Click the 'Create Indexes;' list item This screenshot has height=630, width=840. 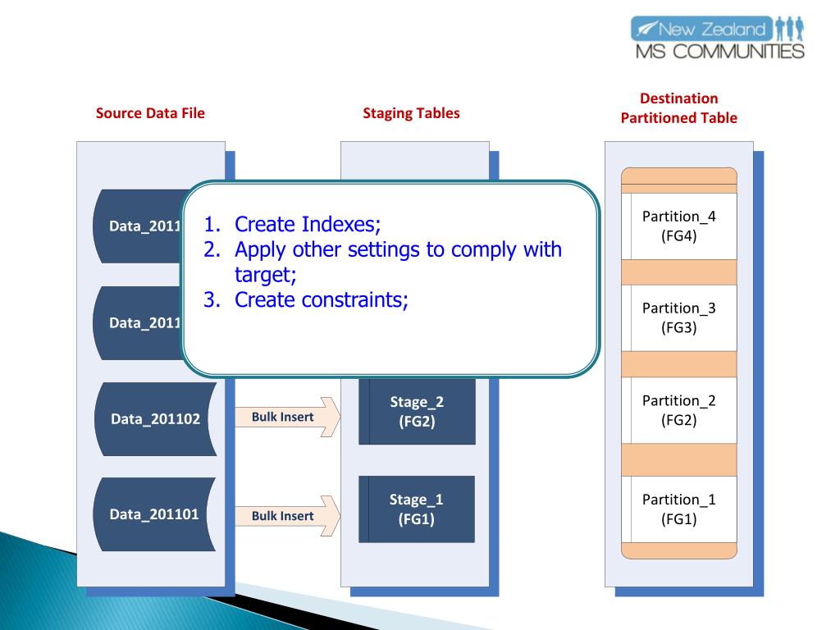coord(308,224)
